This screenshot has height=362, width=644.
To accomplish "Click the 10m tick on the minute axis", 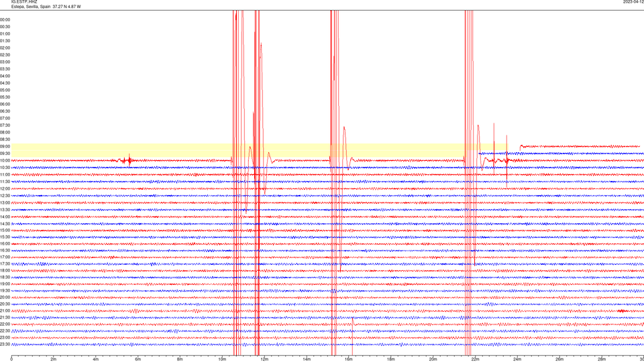I will click(x=222, y=359).
